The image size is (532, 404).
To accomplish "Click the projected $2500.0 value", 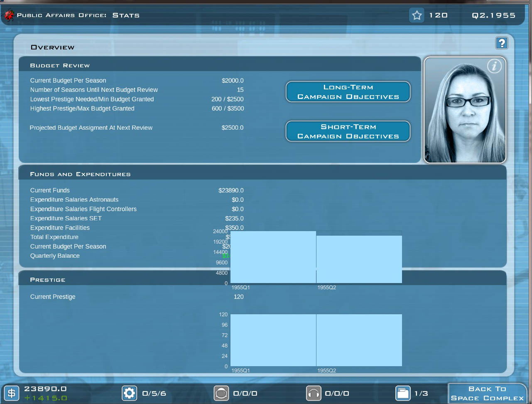I will tap(233, 128).
